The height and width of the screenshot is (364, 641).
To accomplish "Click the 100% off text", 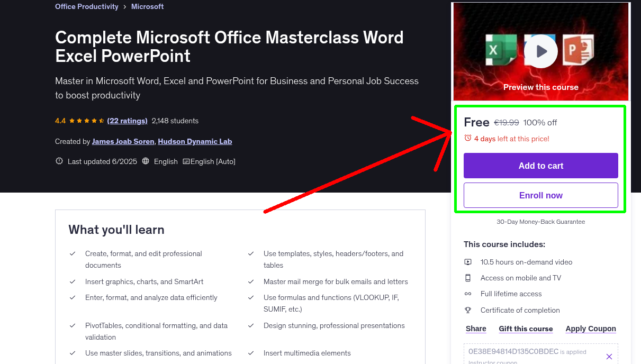I will pyautogui.click(x=540, y=123).
